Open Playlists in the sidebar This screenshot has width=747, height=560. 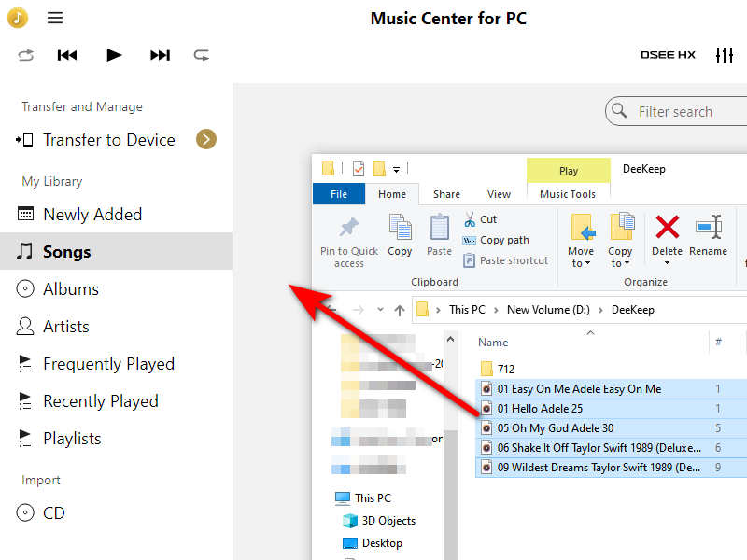(x=72, y=438)
